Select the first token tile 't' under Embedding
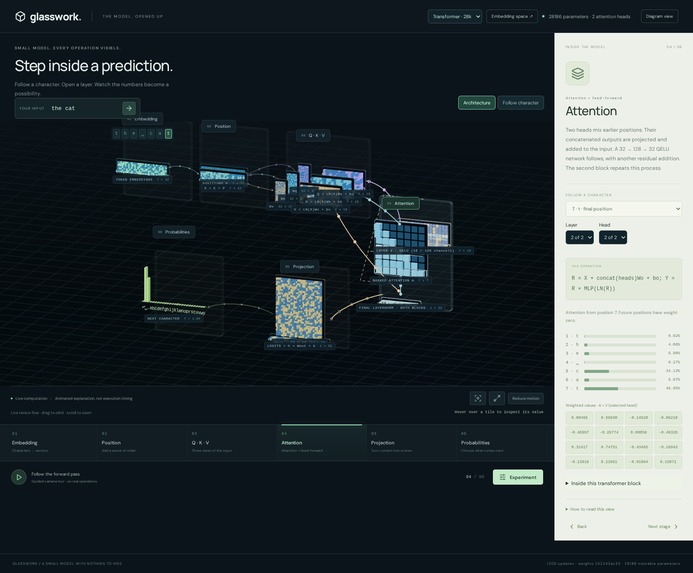Viewport: 693px width, 573px height. pos(116,134)
